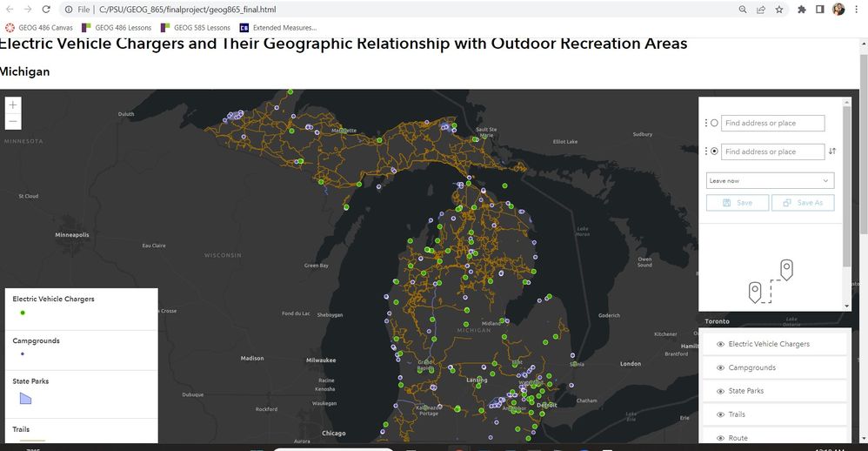Click the Sault Ste Marie map label
The height and width of the screenshot is (451, 868).
pos(486,132)
